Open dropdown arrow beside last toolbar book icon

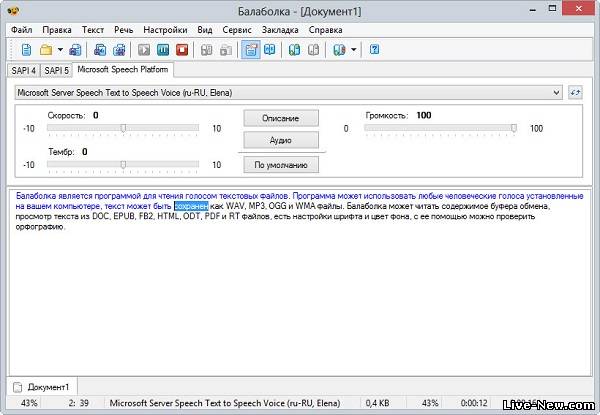point(353,49)
